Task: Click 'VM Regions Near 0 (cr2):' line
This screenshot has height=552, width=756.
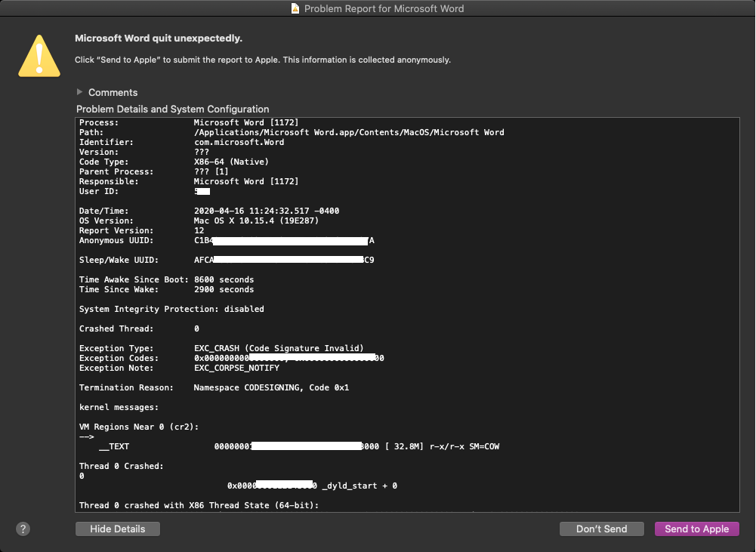Action: [139, 427]
